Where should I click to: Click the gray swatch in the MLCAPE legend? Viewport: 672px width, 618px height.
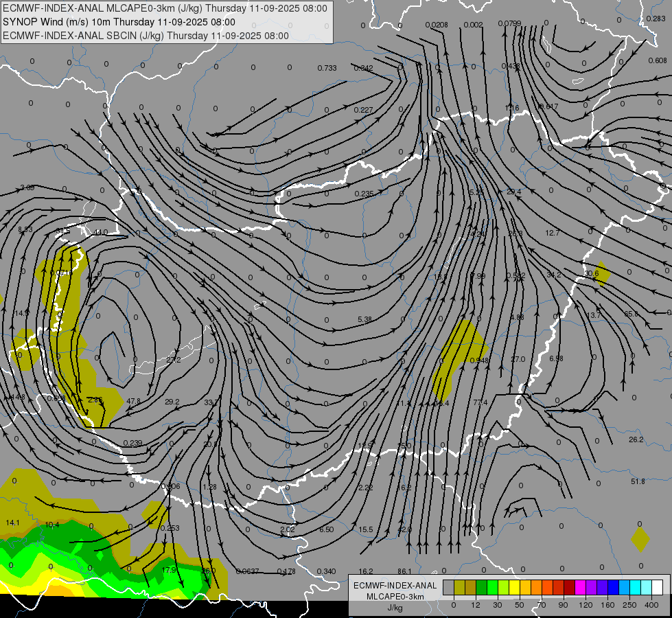pos(449,588)
